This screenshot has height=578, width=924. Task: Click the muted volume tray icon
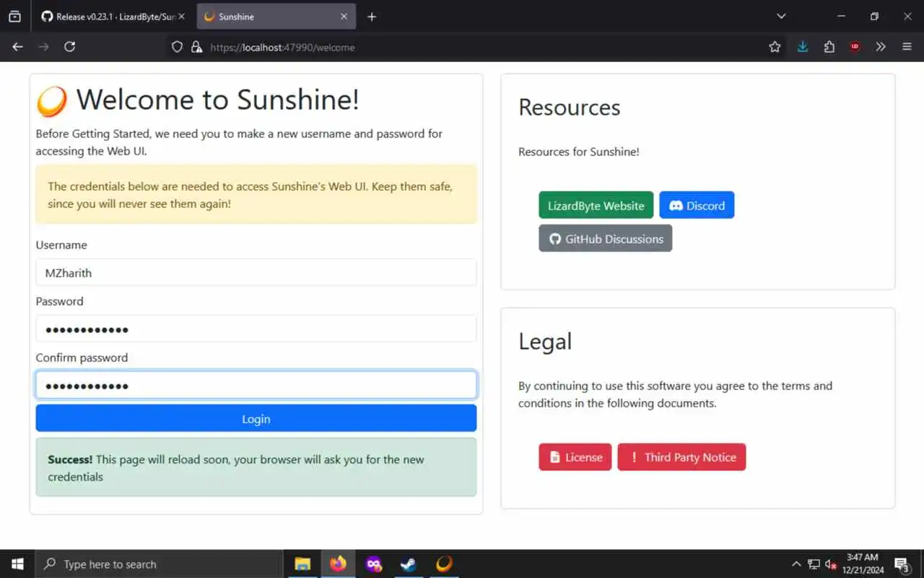pos(830,564)
